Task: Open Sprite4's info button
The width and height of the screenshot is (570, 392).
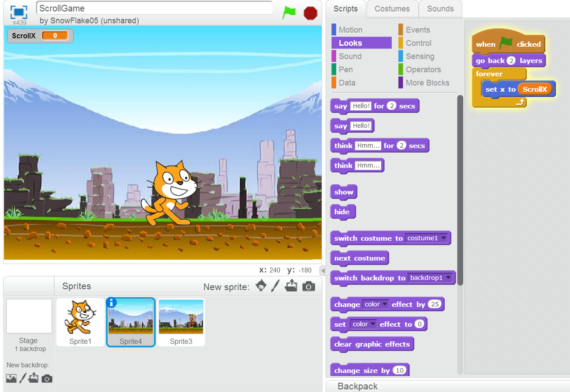Action: [110, 302]
